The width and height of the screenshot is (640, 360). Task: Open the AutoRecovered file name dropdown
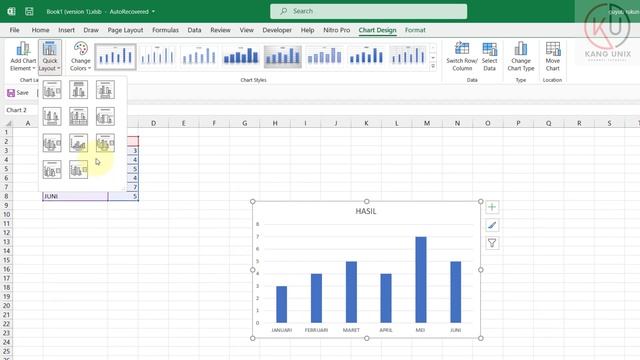point(153,12)
